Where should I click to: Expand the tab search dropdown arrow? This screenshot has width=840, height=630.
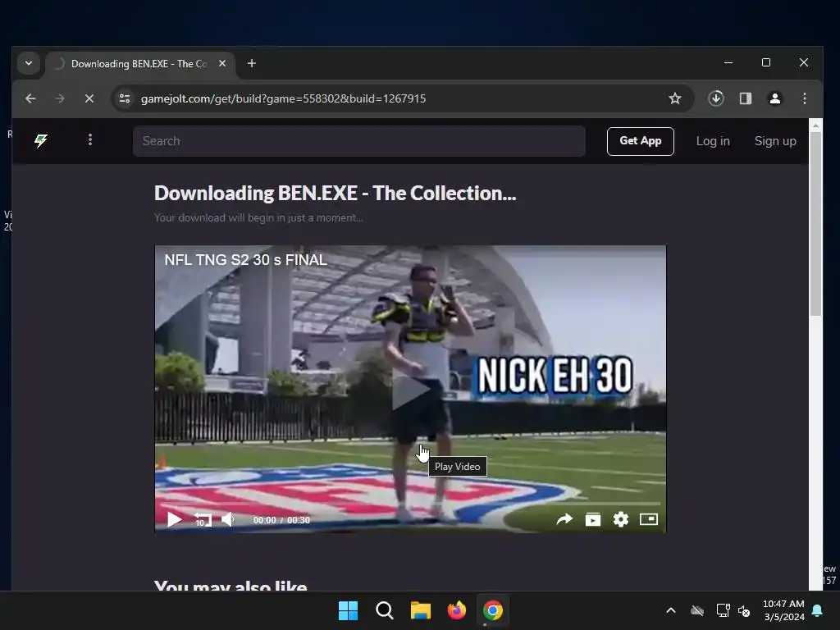point(29,63)
